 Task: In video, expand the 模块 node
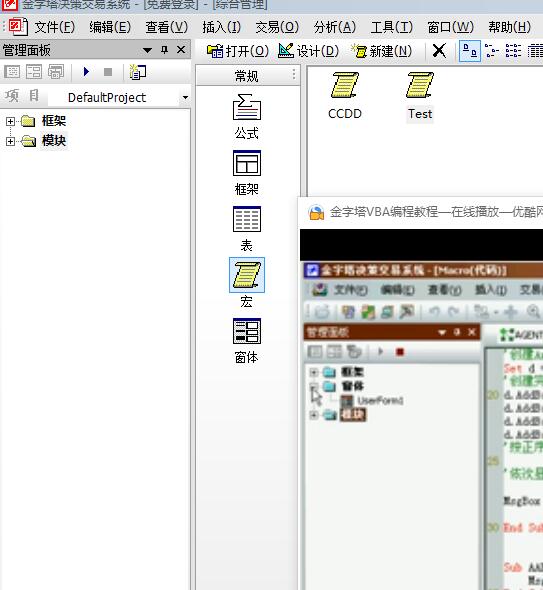point(313,415)
